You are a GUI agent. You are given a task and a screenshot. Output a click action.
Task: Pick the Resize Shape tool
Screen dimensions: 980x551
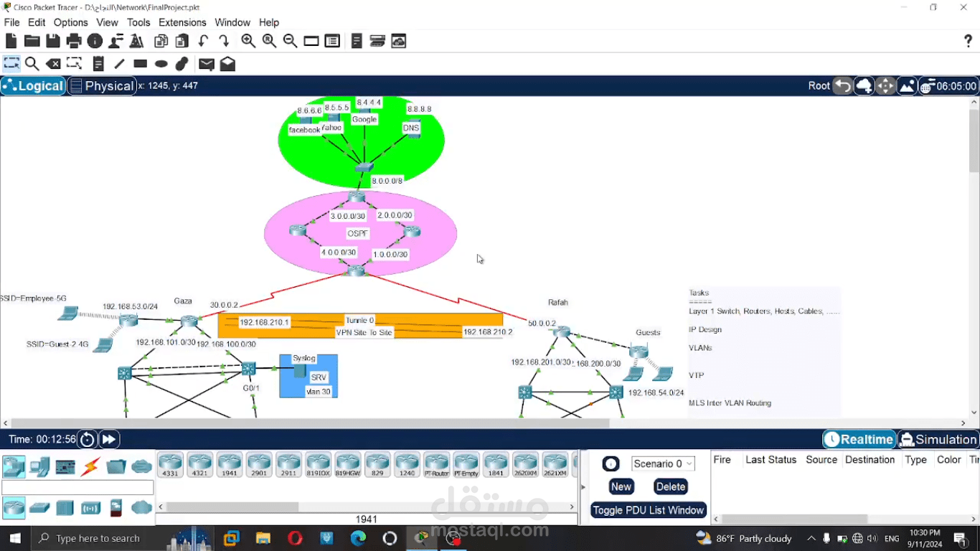tap(74, 64)
